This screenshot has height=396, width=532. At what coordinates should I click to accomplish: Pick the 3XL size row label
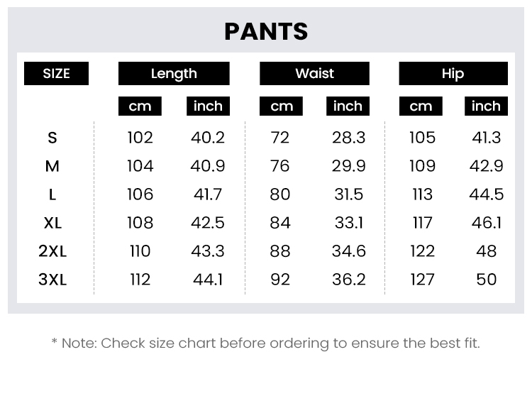(52, 280)
